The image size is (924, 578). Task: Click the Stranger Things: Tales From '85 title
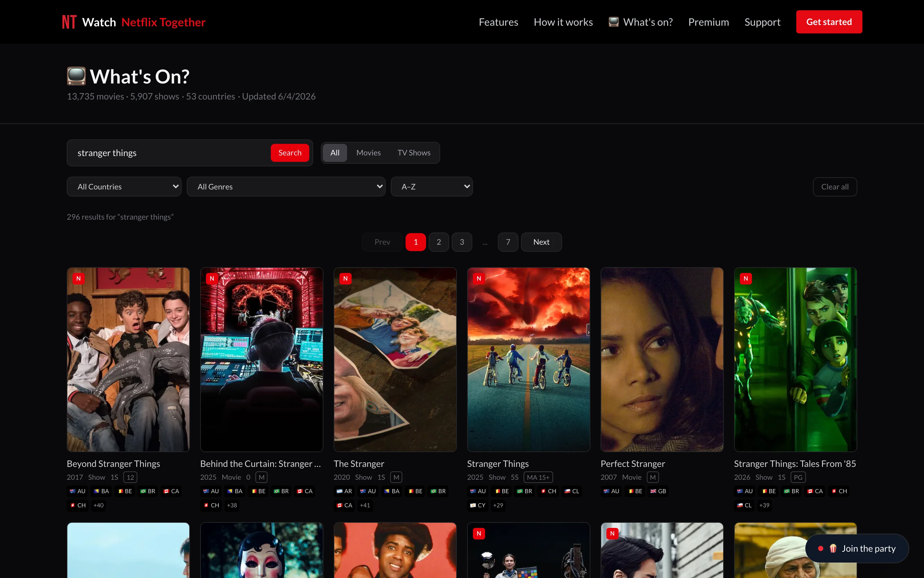tap(795, 464)
